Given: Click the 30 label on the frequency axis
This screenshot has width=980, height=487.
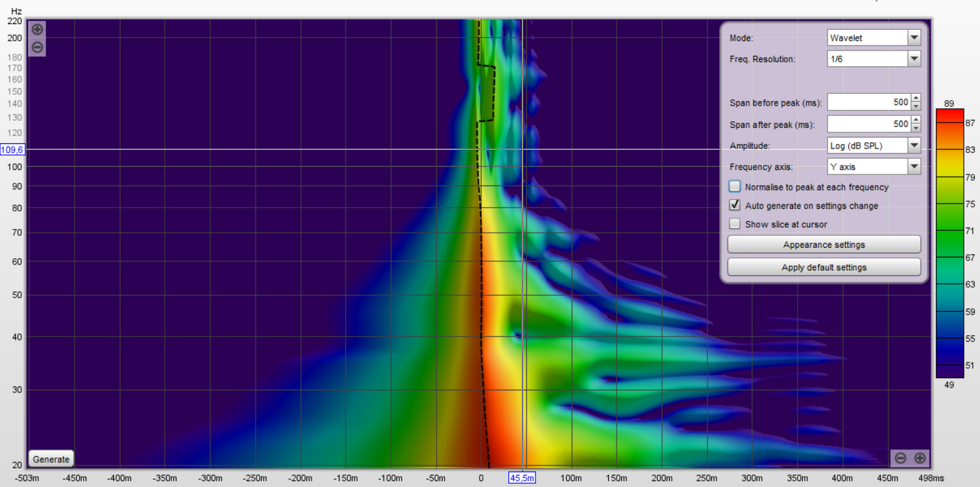Looking at the screenshot, I should [x=18, y=390].
